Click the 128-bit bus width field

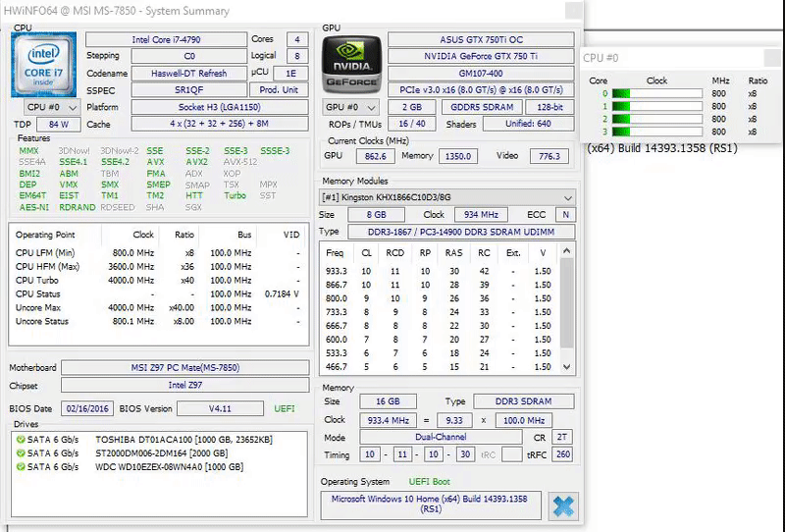[549, 107]
